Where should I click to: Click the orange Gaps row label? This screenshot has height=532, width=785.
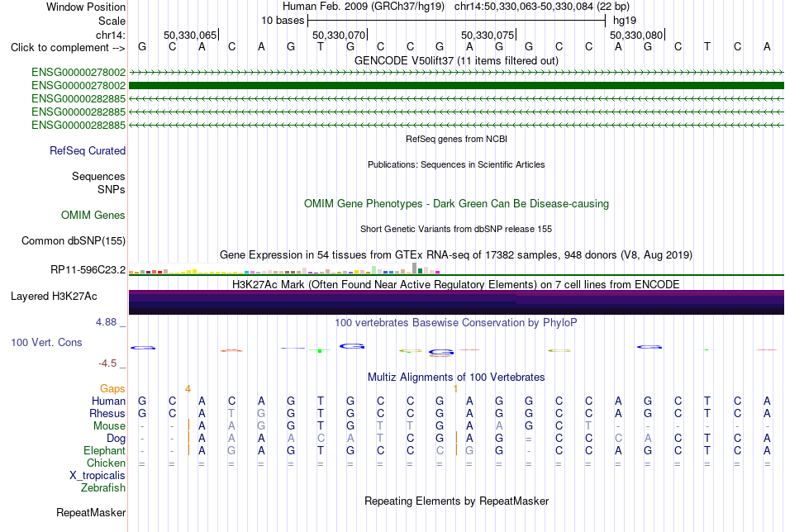[x=112, y=388]
